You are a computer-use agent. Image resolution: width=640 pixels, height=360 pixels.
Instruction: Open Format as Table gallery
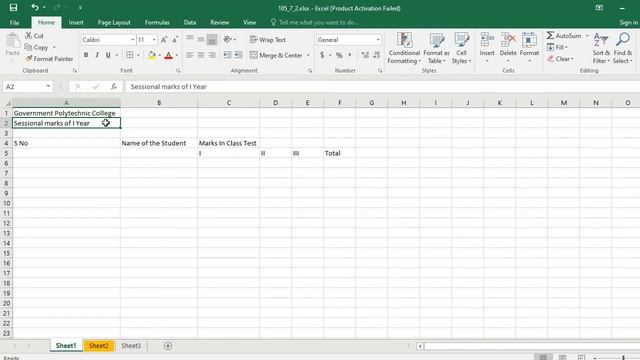pyautogui.click(x=436, y=48)
